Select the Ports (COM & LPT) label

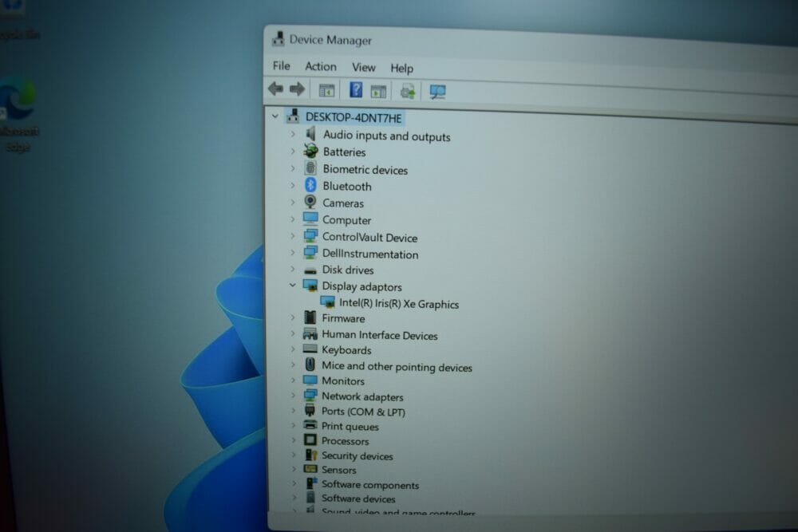click(363, 412)
